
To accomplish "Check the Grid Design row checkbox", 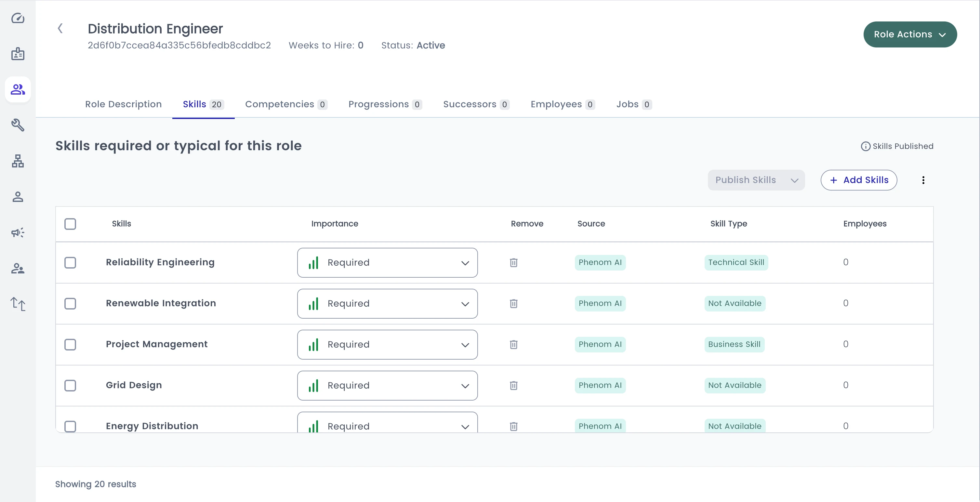I will point(70,386).
